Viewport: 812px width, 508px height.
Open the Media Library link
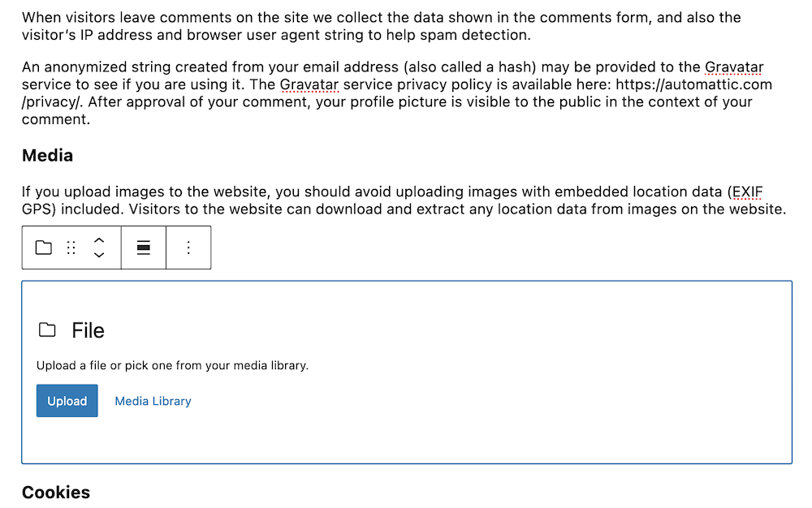pos(153,401)
